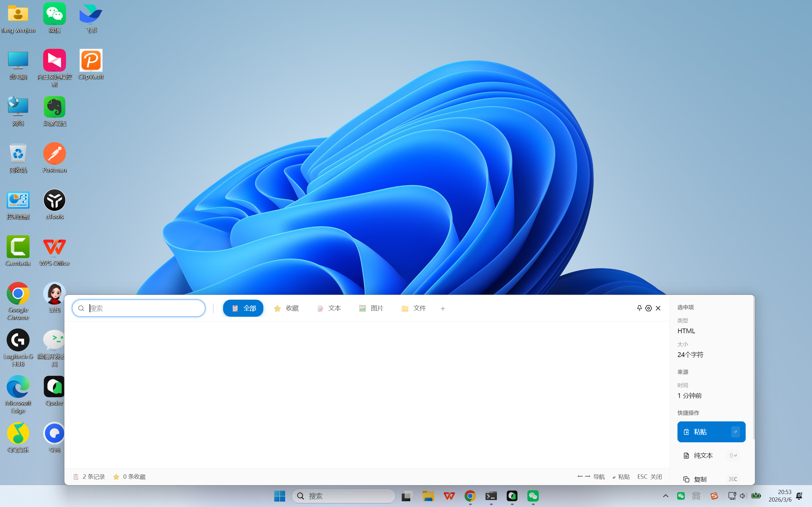
Task: Add a new category with plus button
Action: click(443, 309)
